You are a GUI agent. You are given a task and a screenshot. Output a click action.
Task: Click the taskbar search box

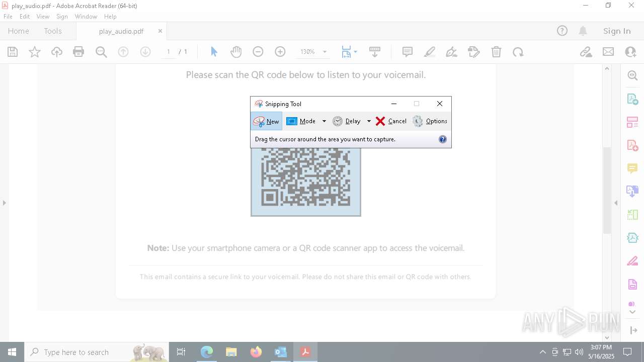point(97,352)
